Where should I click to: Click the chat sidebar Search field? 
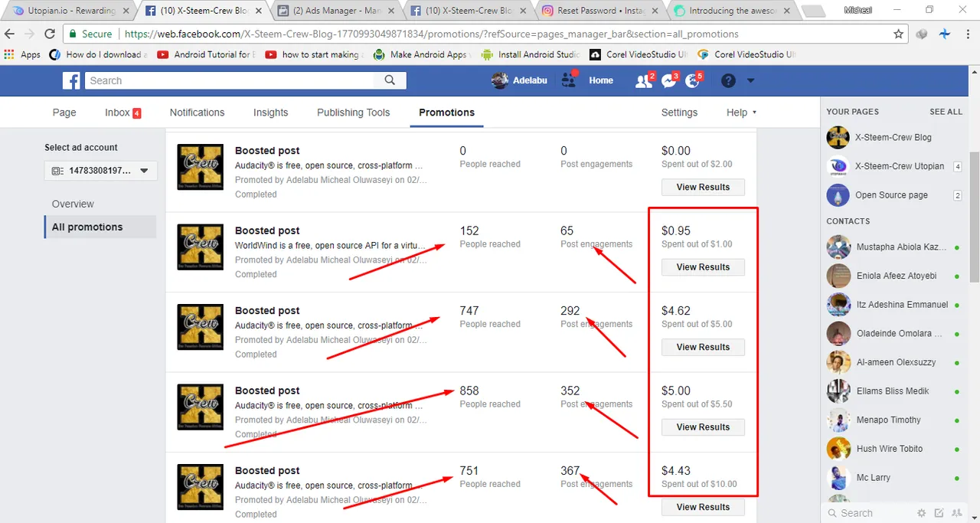(x=869, y=513)
